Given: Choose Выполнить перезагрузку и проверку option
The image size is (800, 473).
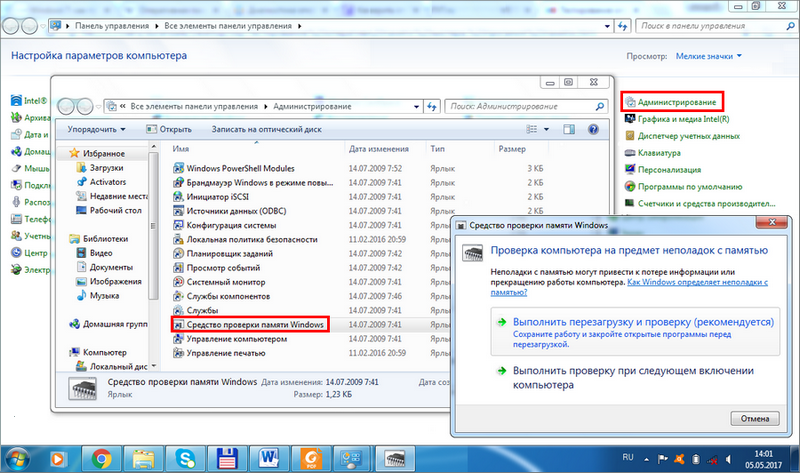Looking at the screenshot, I should (x=635, y=332).
